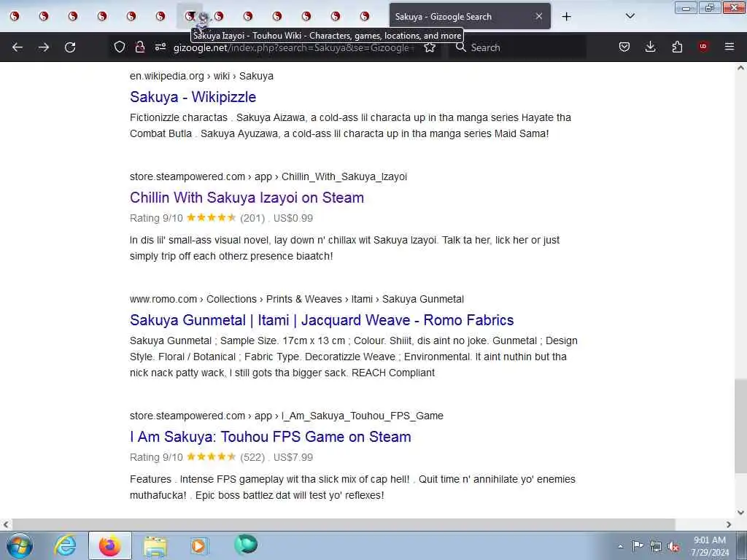Screen dimensions: 747x560
Task: Click I_Am_Sakuya_Touhou_FPS_Game breadcrumb text
Action: click(x=362, y=416)
